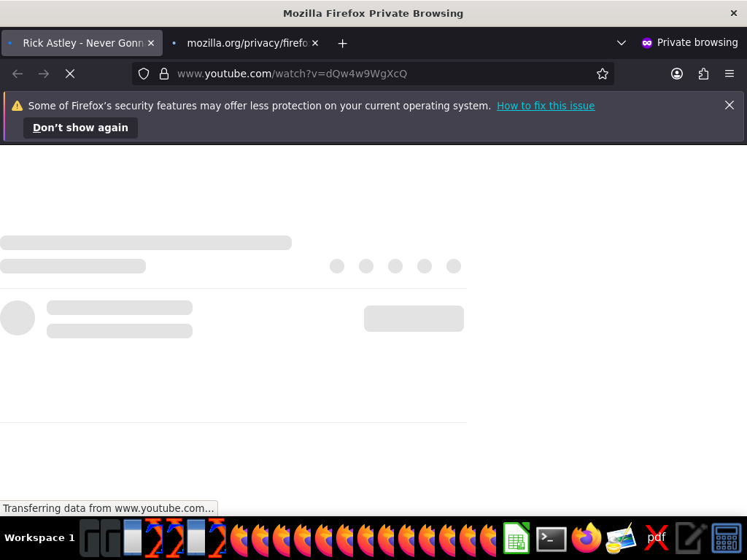This screenshot has height=560, width=747.
Task: Open the terminal from the taskbar
Action: point(551,539)
